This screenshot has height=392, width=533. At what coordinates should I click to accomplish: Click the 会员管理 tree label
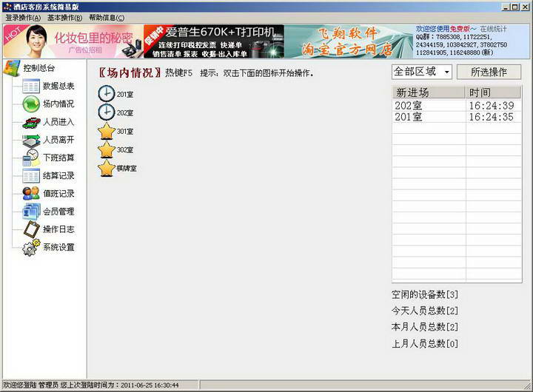coord(58,212)
